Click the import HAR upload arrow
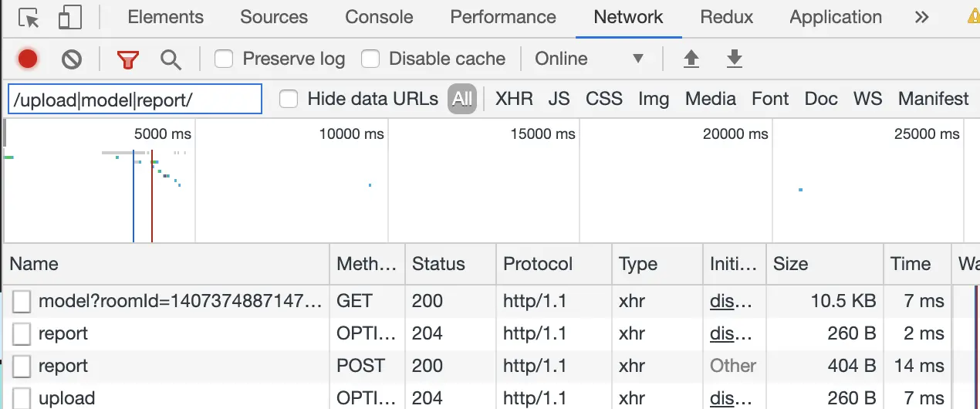The width and height of the screenshot is (980, 409). pyautogui.click(x=691, y=59)
